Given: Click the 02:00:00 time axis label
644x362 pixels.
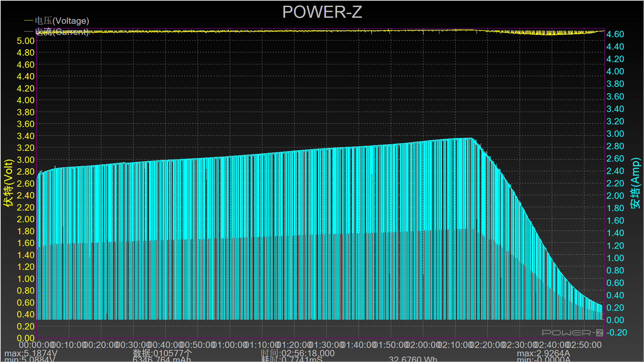Looking at the screenshot, I should 423,345.
